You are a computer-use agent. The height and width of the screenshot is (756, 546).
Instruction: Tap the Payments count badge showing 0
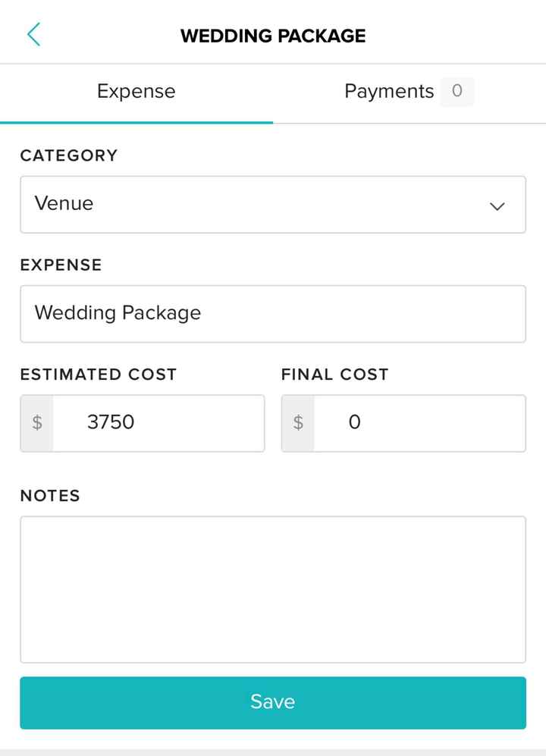[457, 92]
